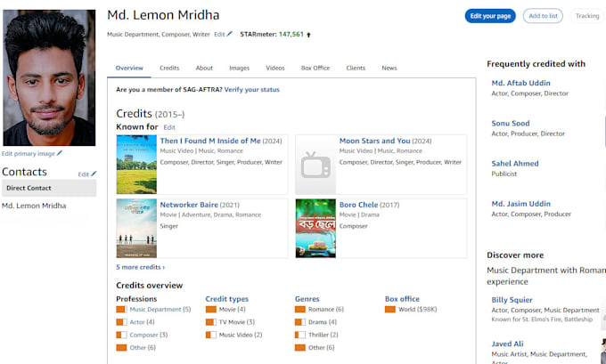606x364 pixels.
Task: Open the Clients tab
Action: [356, 68]
